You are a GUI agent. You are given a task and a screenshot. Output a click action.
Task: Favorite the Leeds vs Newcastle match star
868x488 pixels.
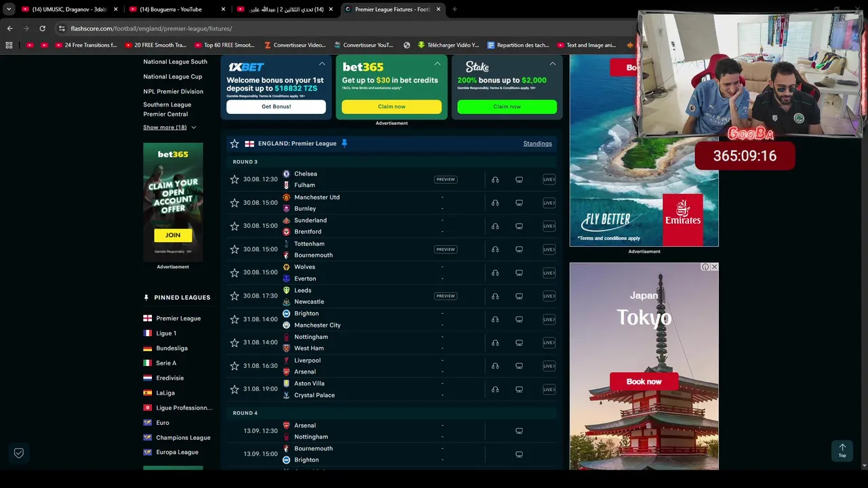tap(235, 296)
